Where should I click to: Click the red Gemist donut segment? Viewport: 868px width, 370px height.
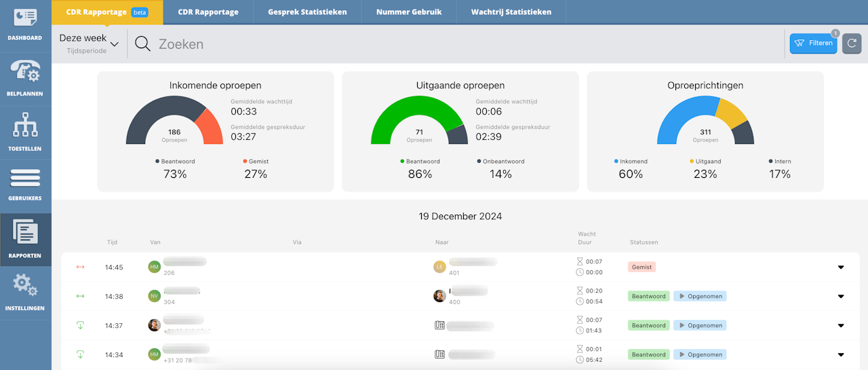pos(210,128)
